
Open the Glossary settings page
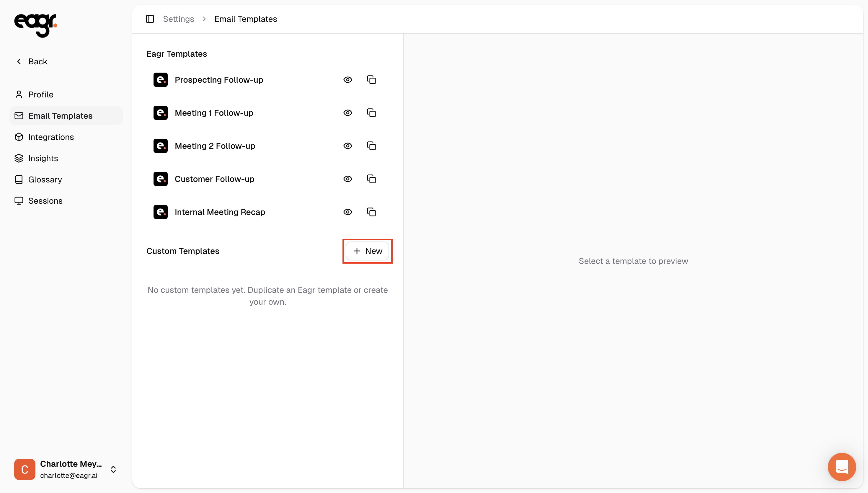(45, 179)
